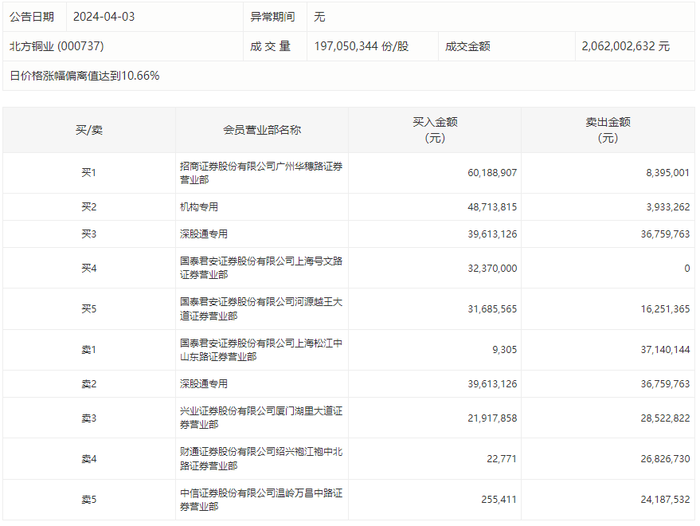
Task: Click 中信证券 温岭万昌中路证券营业部 name
Action: [261, 500]
